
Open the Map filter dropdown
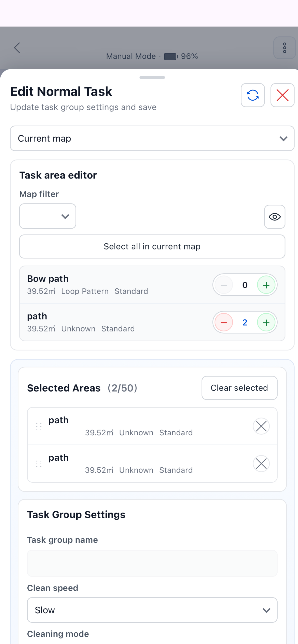48,216
